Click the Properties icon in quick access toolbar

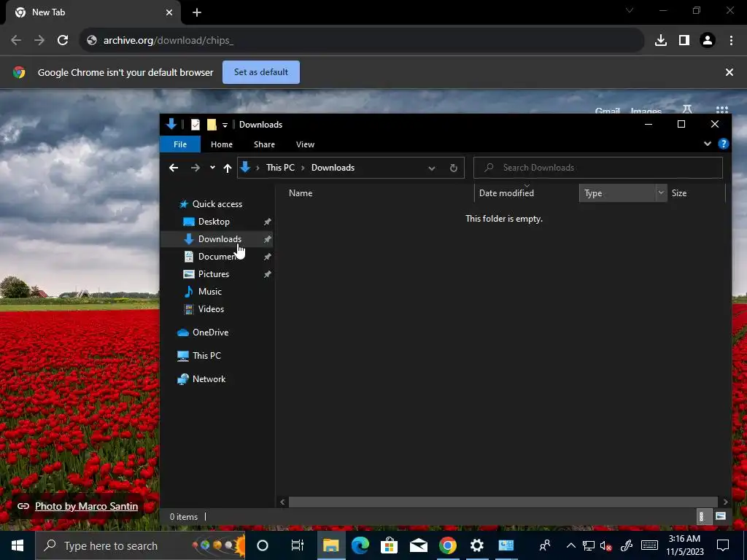click(x=196, y=124)
